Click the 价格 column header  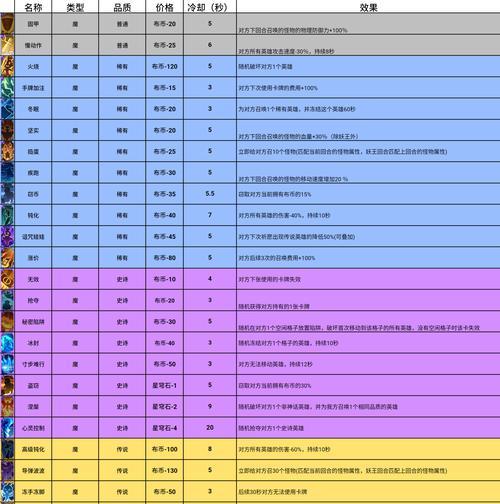pos(165,7)
